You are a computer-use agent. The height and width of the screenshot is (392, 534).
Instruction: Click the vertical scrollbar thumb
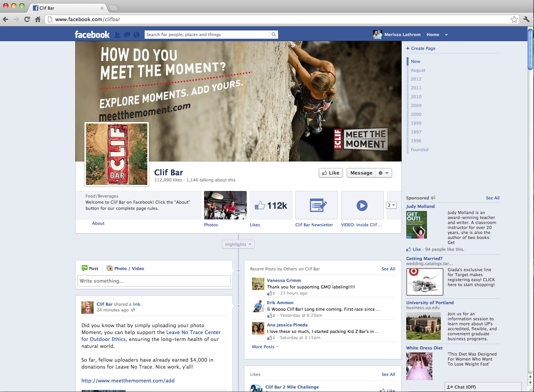(531, 50)
